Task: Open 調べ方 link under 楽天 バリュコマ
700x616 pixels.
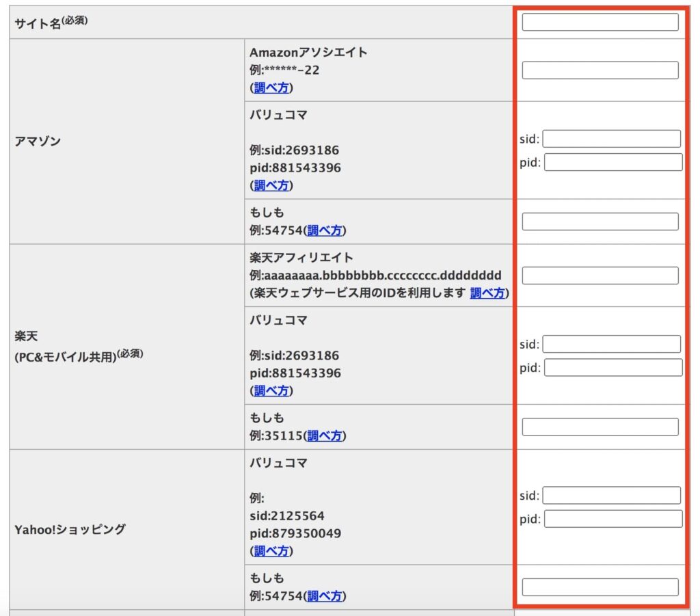Action: coord(271,390)
